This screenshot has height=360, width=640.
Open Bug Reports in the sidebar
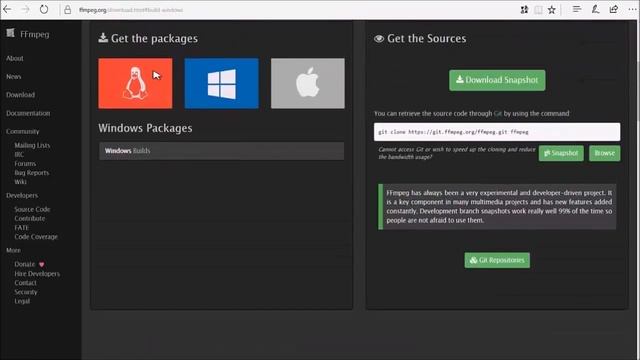(32, 173)
